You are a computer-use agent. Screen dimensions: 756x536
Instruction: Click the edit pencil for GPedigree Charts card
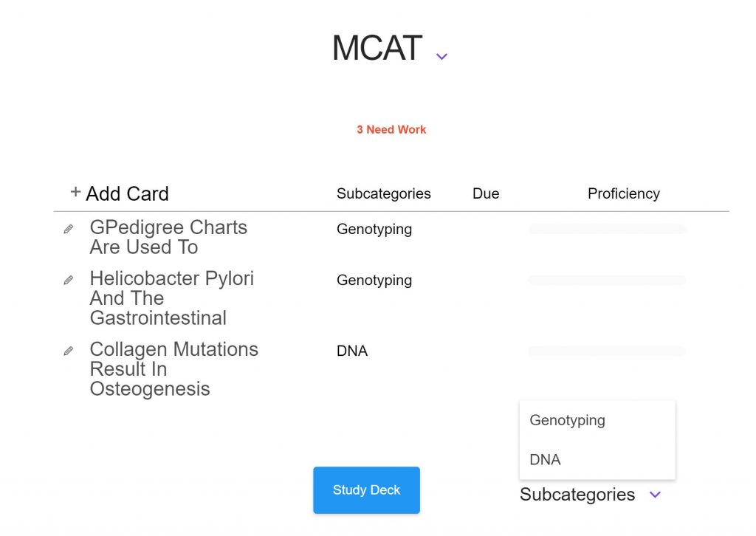pos(69,229)
